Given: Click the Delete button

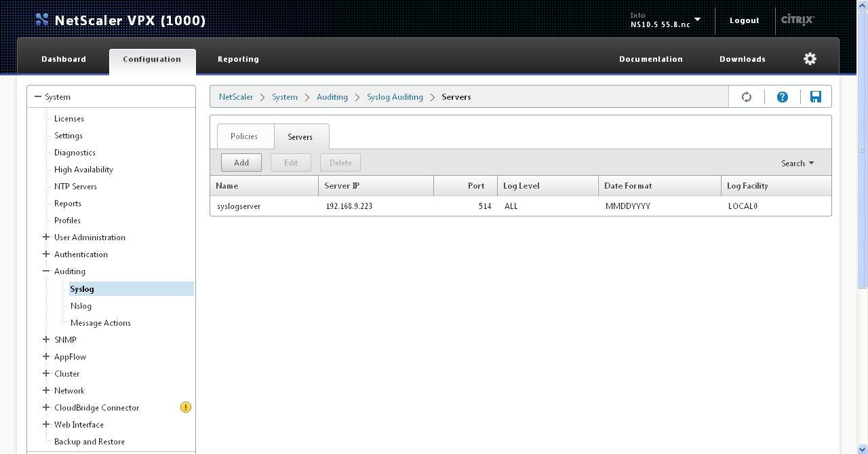Looking at the screenshot, I should [340, 162].
